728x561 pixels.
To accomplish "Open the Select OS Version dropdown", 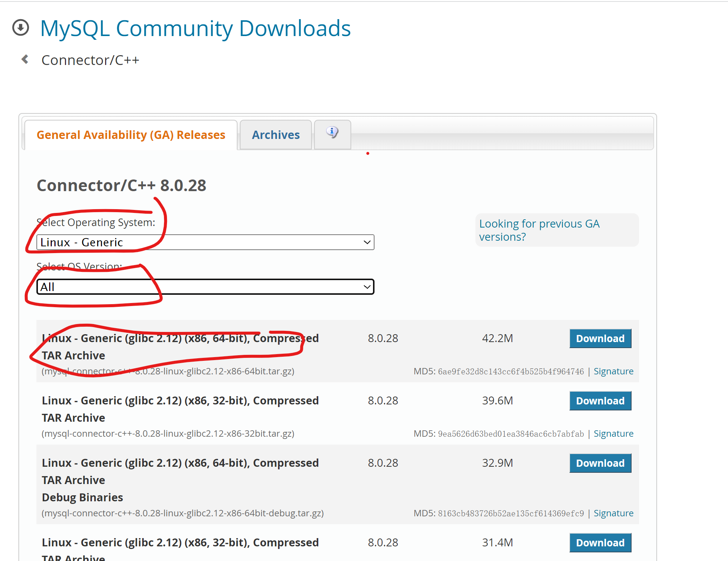I will pyautogui.click(x=205, y=287).
